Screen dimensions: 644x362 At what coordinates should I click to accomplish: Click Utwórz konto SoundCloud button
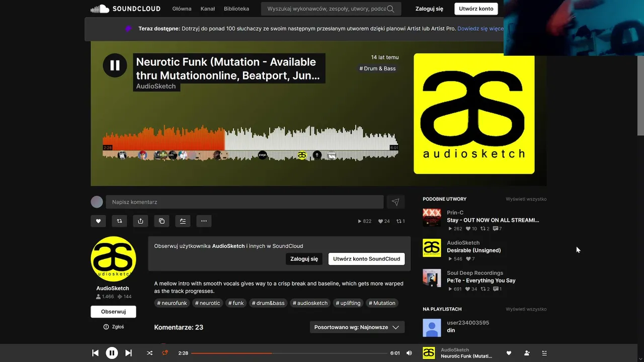(366, 259)
